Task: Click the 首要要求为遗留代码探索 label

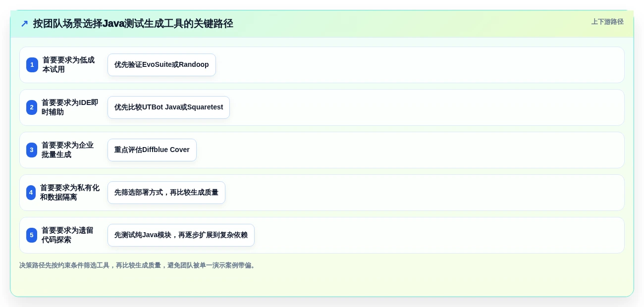Action: click(67, 235)
